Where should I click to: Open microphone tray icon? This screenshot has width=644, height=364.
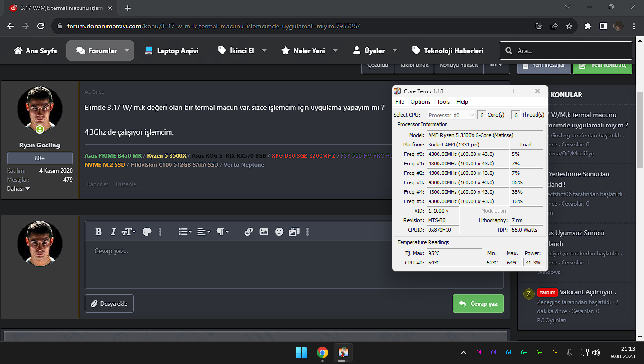click(570, 353)
